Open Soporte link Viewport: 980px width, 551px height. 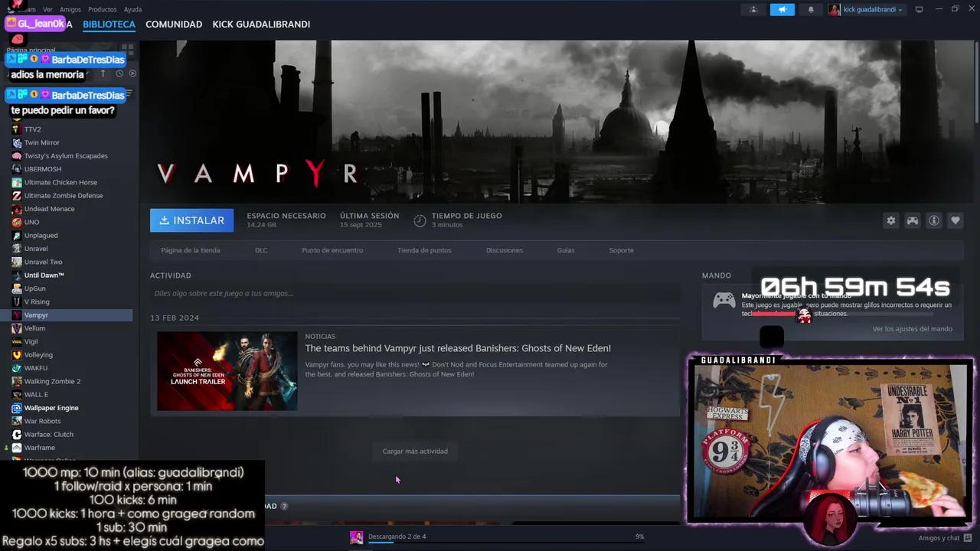(621, 250)
